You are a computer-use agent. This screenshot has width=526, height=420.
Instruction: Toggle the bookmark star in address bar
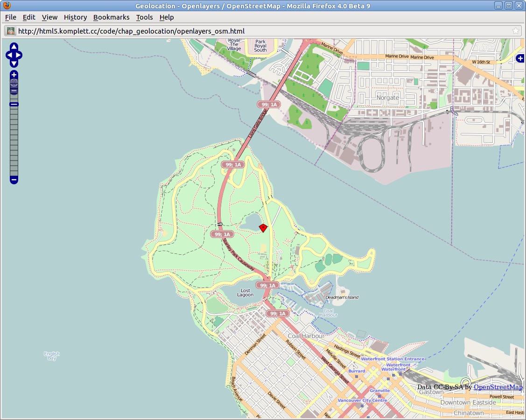coord(515,31)
